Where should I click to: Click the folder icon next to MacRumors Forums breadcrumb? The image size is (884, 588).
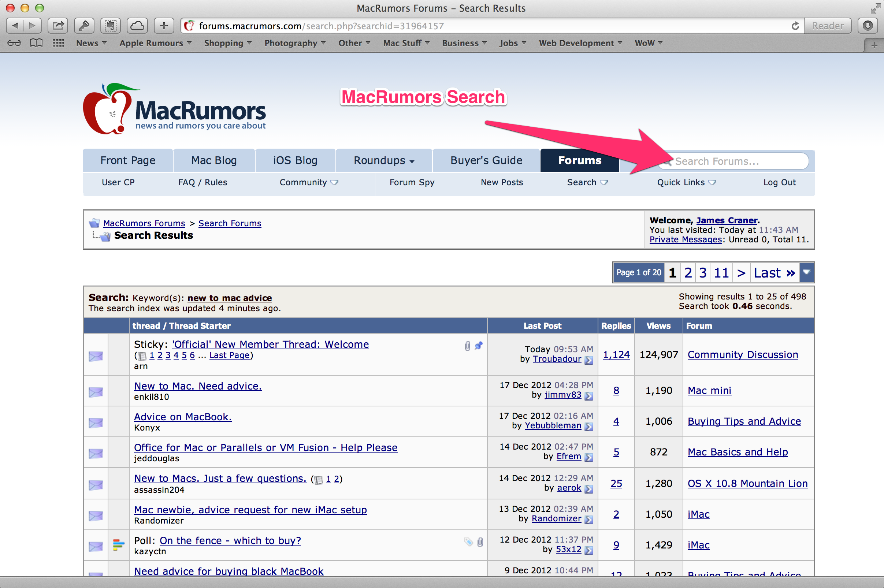pyautogui.click(x=94, y=223)
